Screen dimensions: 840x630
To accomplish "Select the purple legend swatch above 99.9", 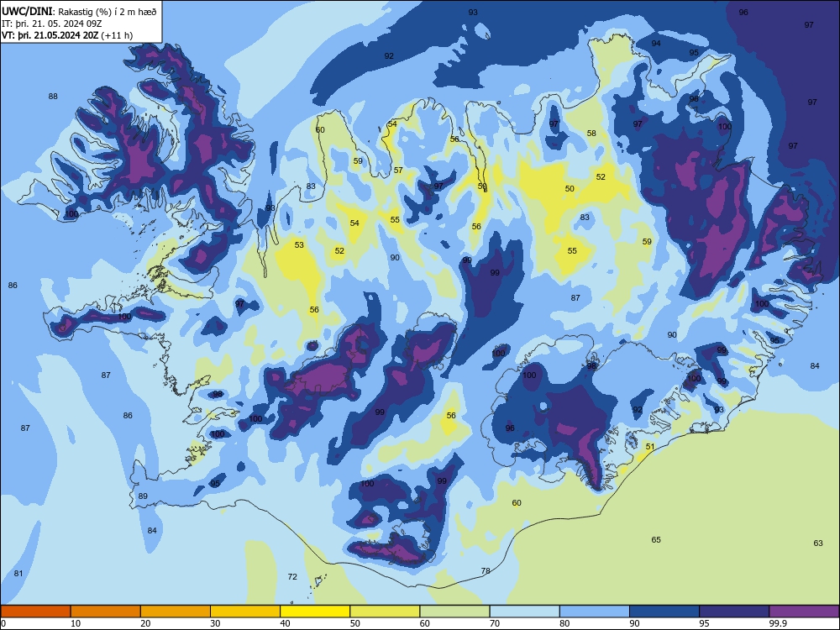I will [804, 612].
